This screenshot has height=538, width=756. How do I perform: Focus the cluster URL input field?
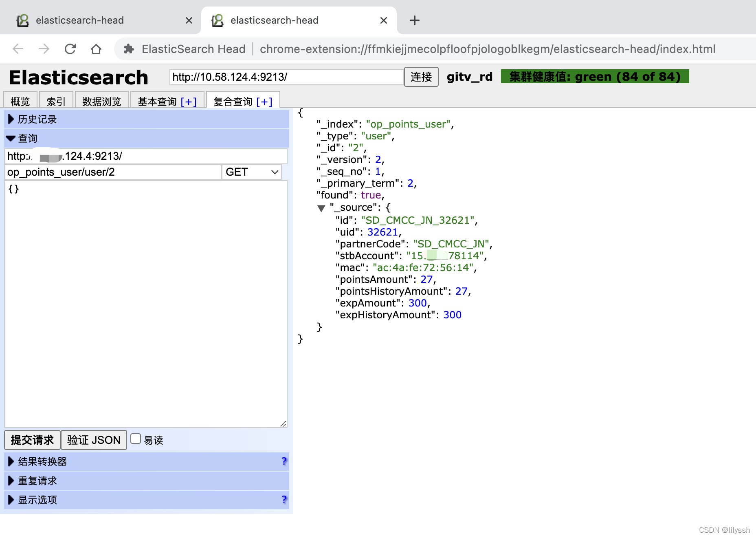point(286,77)
